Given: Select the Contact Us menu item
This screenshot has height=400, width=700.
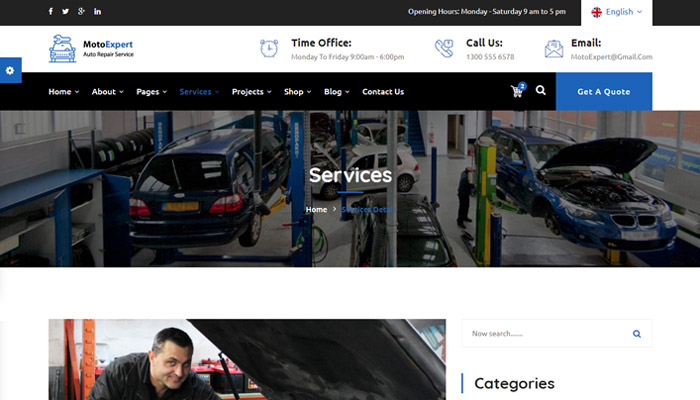Looking at the screenshot, I should point(383,92).
